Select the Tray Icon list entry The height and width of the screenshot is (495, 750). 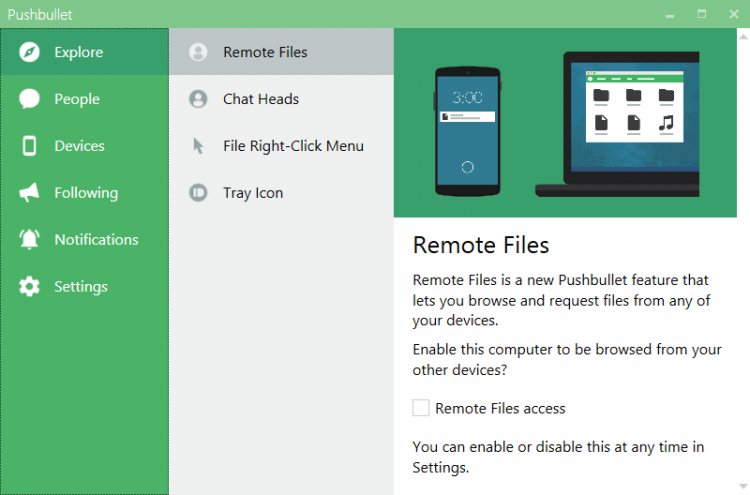click(x=281, y=193)
